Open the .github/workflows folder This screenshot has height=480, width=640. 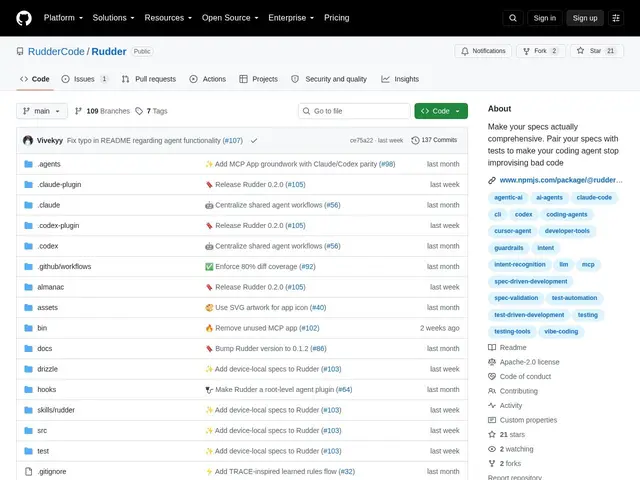[64, 267]
